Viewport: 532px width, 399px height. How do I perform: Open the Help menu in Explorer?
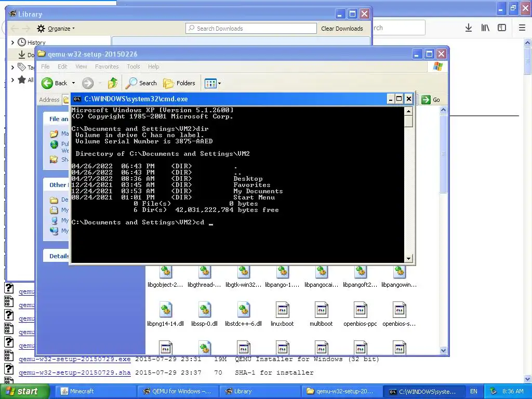click(x=153, y=66)
